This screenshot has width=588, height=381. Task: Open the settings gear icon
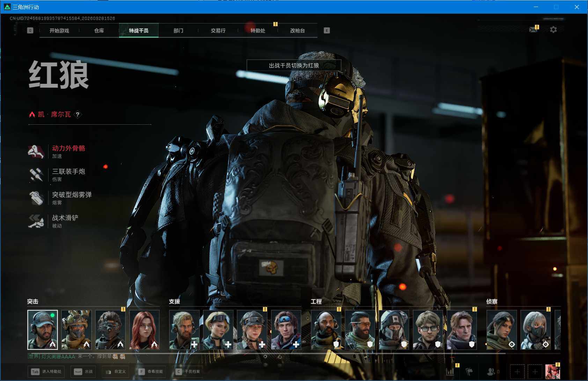(x=553, y=30)
